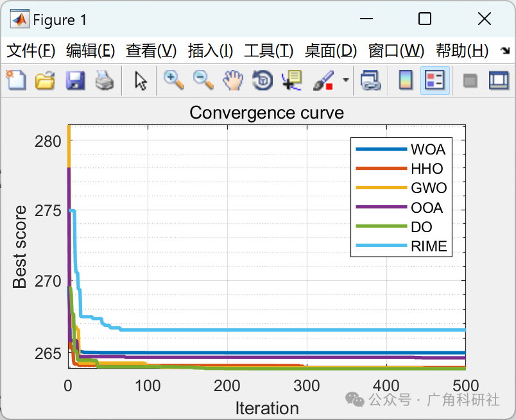Click the Link Plot icon
The height and width of the screenshot is (420, 516).
pyautogui.click(x=371, y=80)
